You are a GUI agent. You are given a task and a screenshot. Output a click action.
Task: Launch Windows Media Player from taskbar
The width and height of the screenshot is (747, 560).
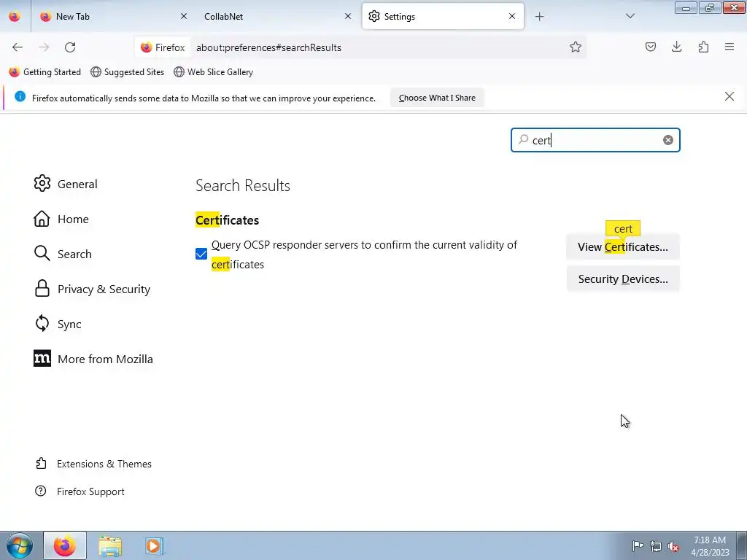pyautogui.click(x=153, y=545)
